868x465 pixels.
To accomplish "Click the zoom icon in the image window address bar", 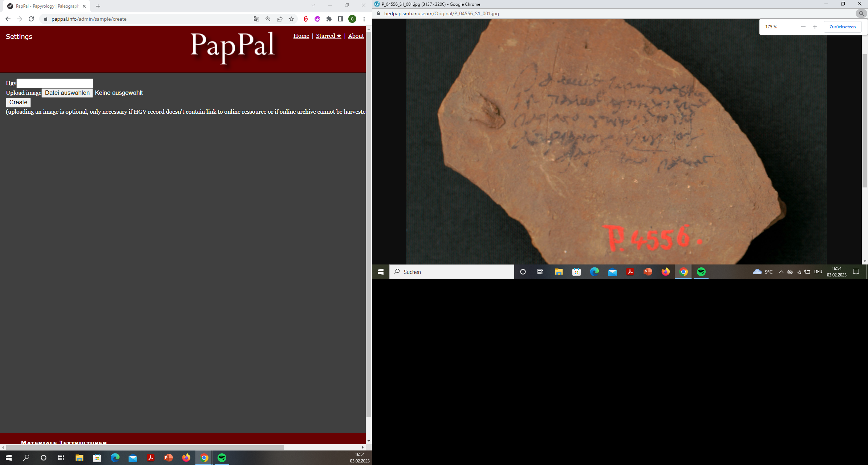I will 861,13.
